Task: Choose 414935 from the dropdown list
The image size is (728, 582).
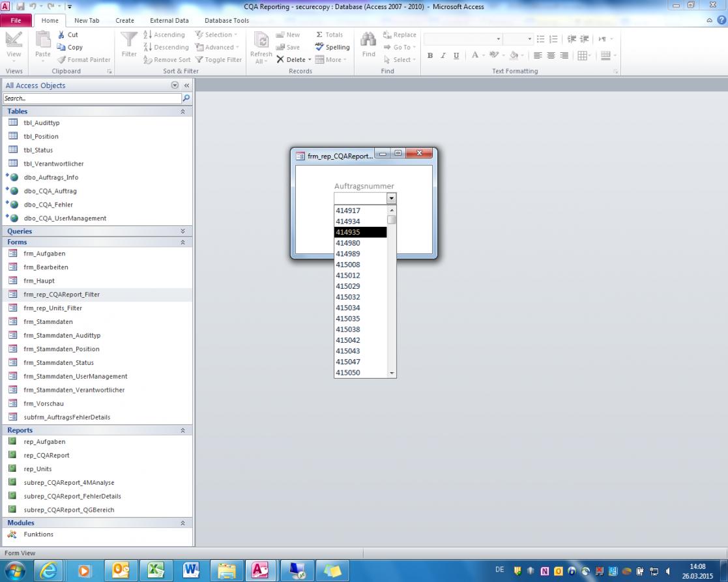Action: coord(348,232)
